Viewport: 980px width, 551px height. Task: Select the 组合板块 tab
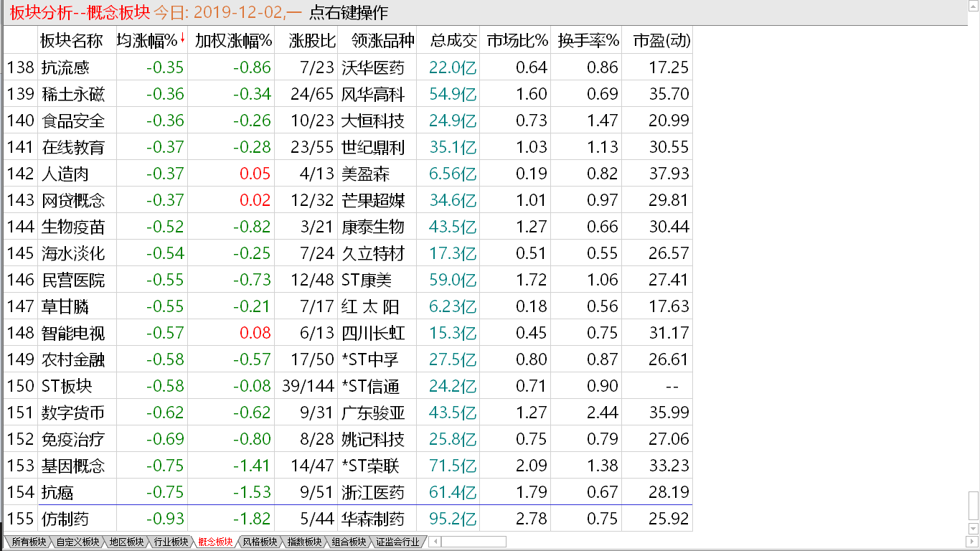348,542
